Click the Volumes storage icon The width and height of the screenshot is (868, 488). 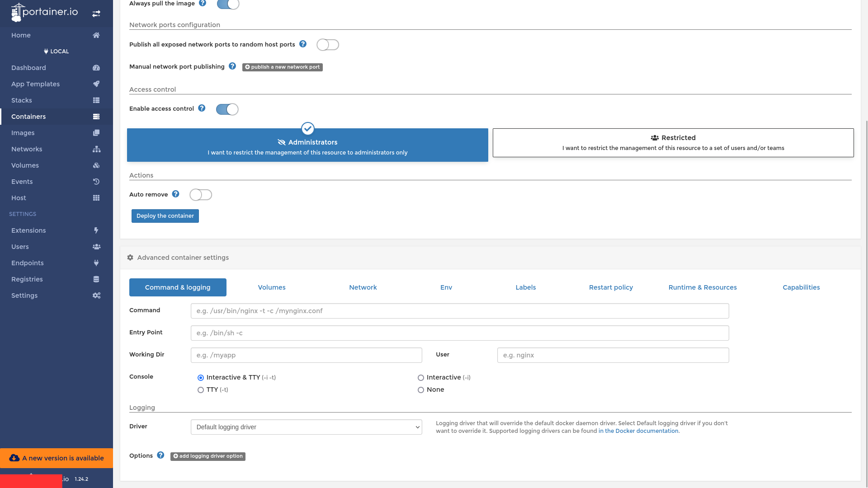(96, 165)
